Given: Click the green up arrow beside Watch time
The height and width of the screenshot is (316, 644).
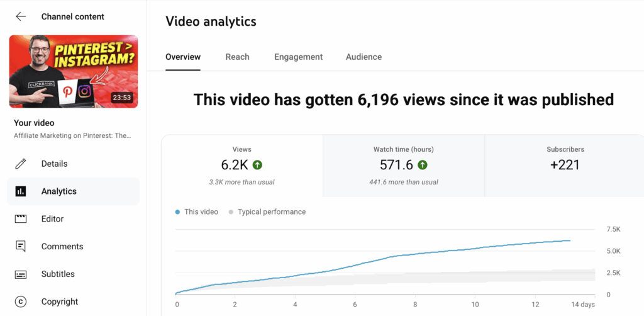Looking at the screenshot, I should pos(422,165).
